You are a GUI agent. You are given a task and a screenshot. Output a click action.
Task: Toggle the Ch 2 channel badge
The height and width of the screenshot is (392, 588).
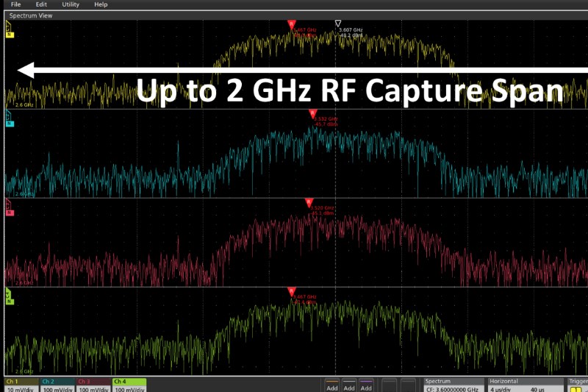click(56, 385)
